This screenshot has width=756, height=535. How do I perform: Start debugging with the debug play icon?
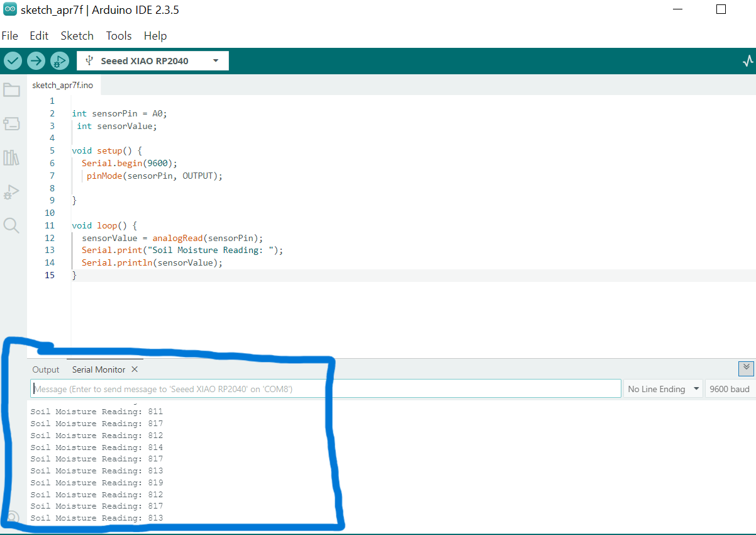click(60, 60)
